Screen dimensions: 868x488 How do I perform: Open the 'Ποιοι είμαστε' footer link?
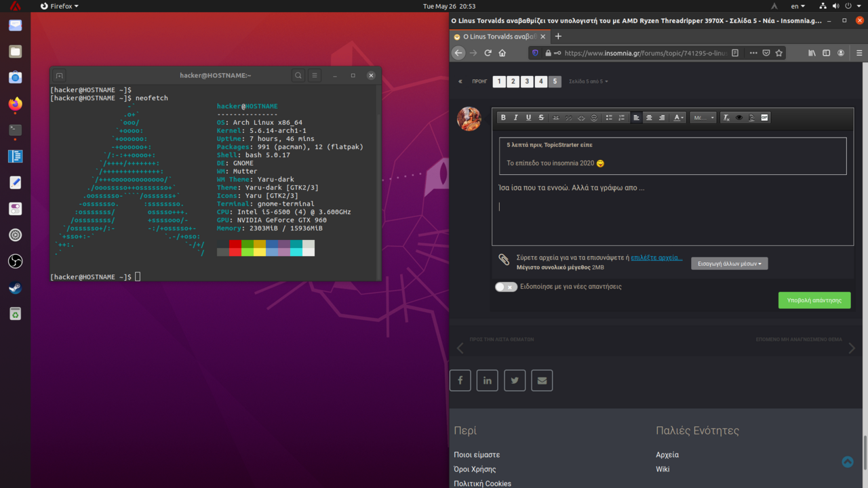(477, 455)
